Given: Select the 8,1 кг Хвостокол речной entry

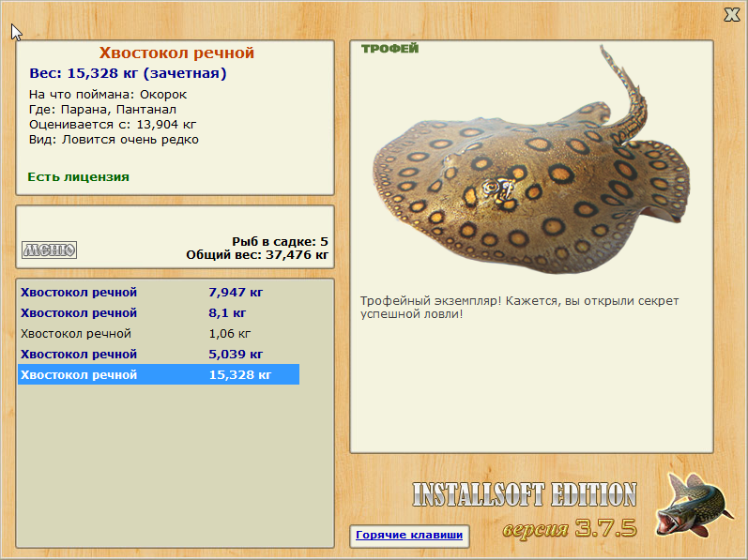Looking at the screenshot, I should click(x=159, y=312).
